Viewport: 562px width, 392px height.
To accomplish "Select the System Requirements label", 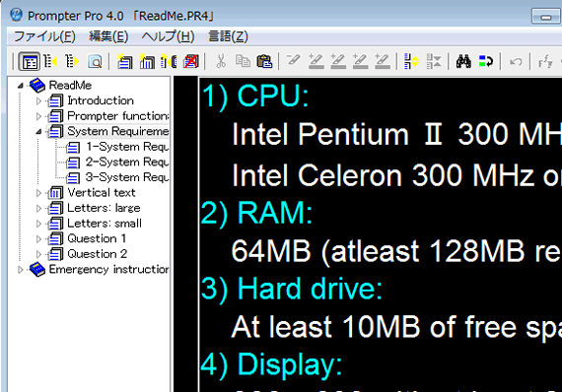I will click(118, 131).
